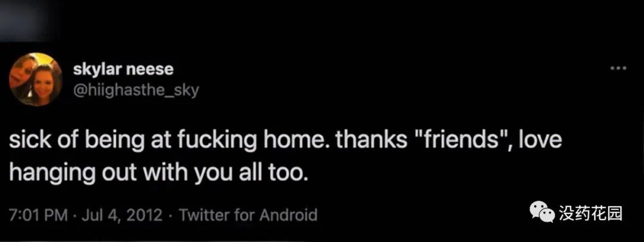644x242 pixels.
Task: Select the word "sick" starting the tweet
Action: (x=29, y=142)
